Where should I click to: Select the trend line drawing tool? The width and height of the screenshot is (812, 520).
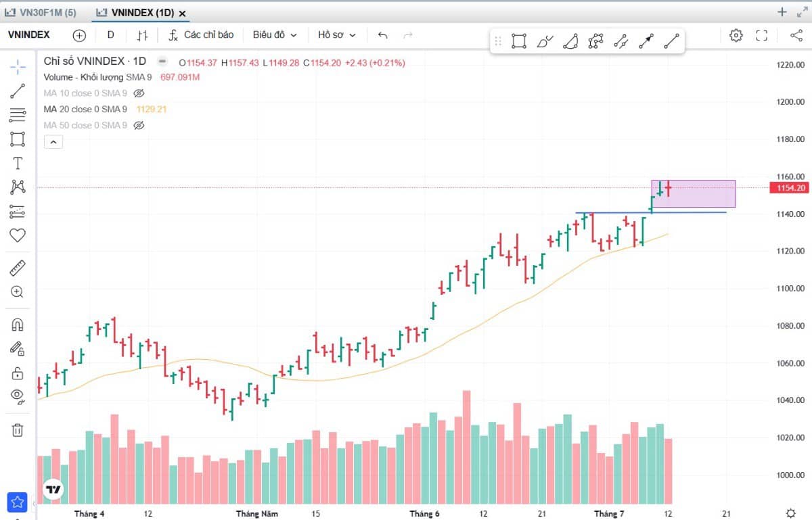[18, 91]
